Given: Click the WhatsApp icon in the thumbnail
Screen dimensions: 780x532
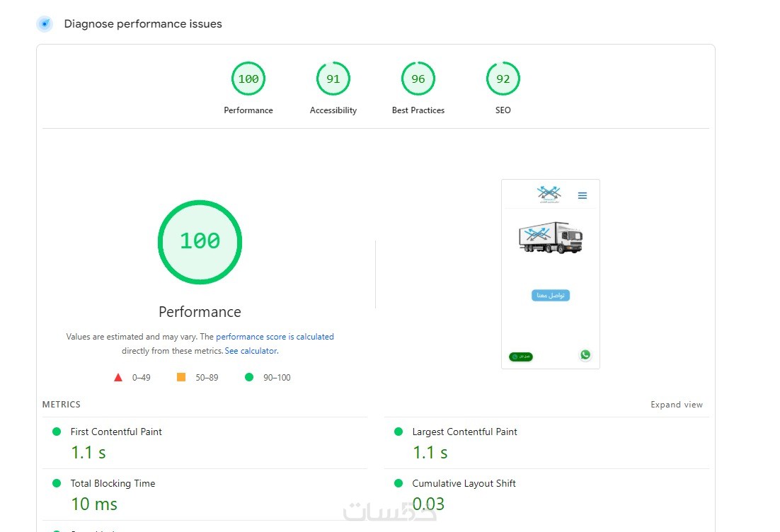Looking at the screenshot, I should click(x=585, y=354).
